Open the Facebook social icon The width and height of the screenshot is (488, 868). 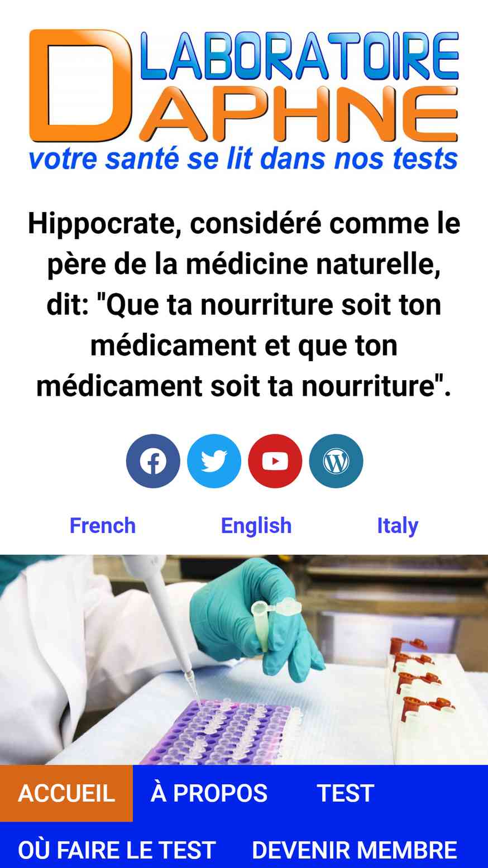(x=153, y=461)
